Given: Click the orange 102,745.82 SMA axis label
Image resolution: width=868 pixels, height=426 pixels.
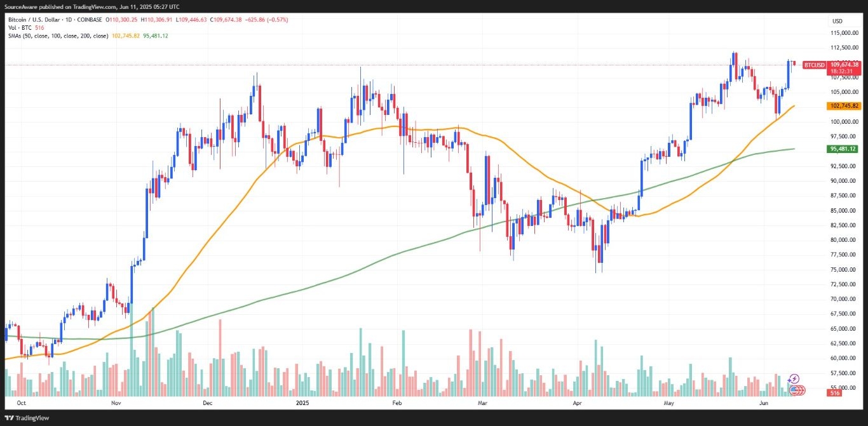Looking at the screenshot, I should 843,105.
